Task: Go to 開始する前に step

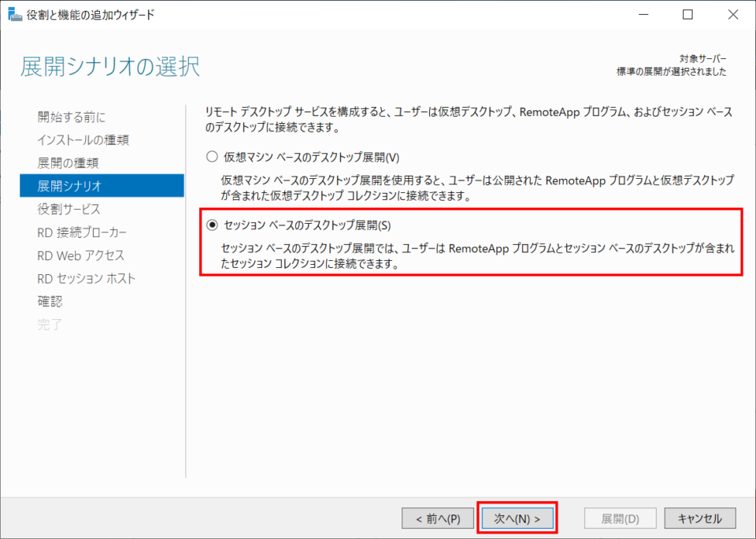Action: (72, 117)
